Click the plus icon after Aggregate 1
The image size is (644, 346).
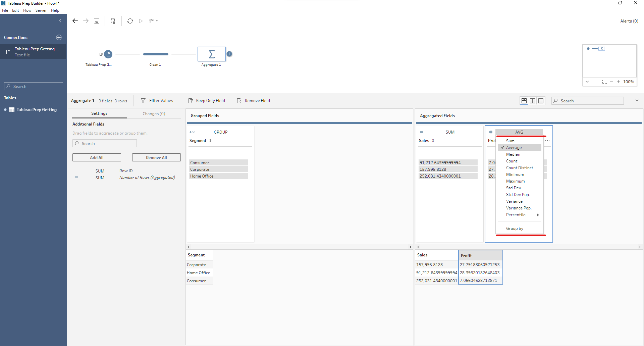click(x=229, y=54)
